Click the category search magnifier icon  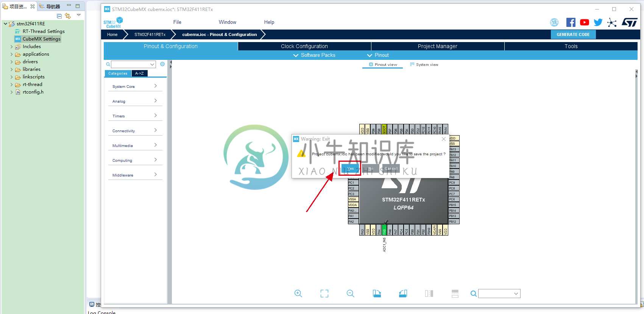(x=108, y=64)
